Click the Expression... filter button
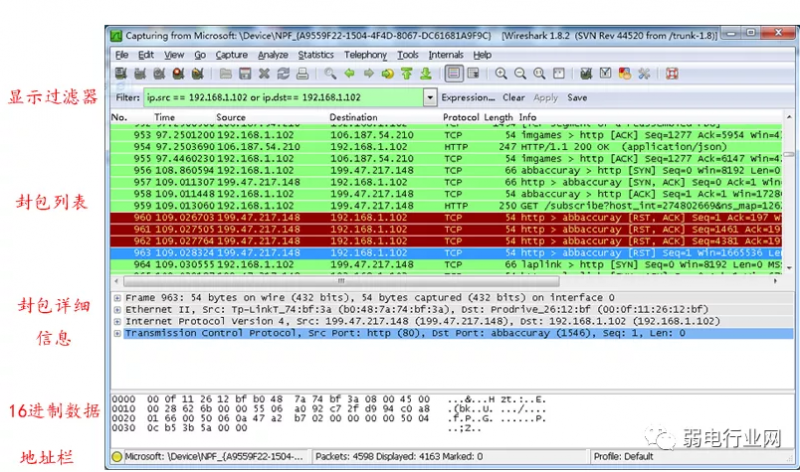The image size is (800, 472). 469,98
